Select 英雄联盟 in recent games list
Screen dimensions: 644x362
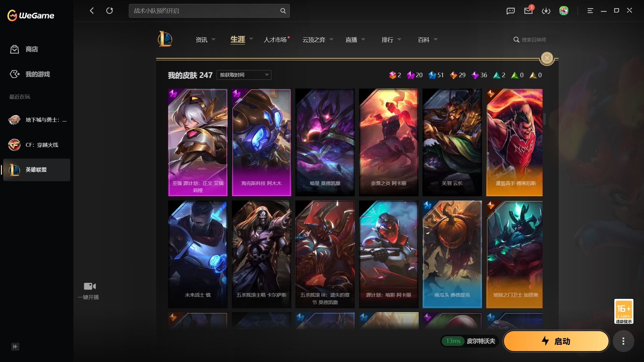37,170
